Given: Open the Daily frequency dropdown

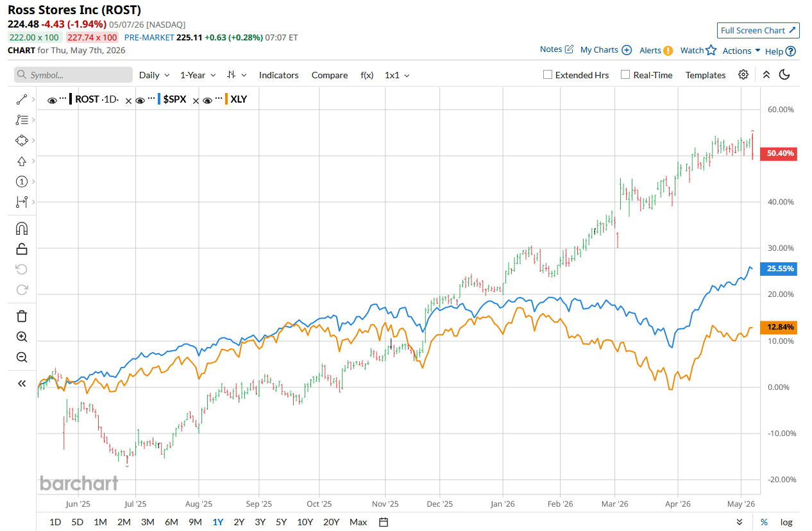Looking at the screenshot, I should tap(154, 75).
